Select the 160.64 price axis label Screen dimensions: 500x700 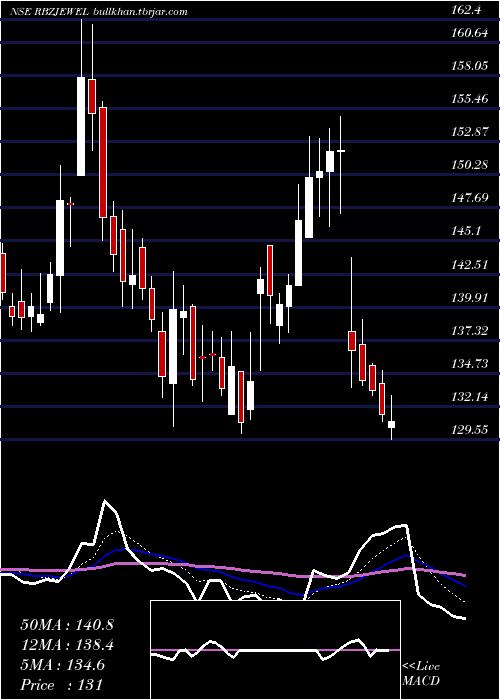pos(469,33)
